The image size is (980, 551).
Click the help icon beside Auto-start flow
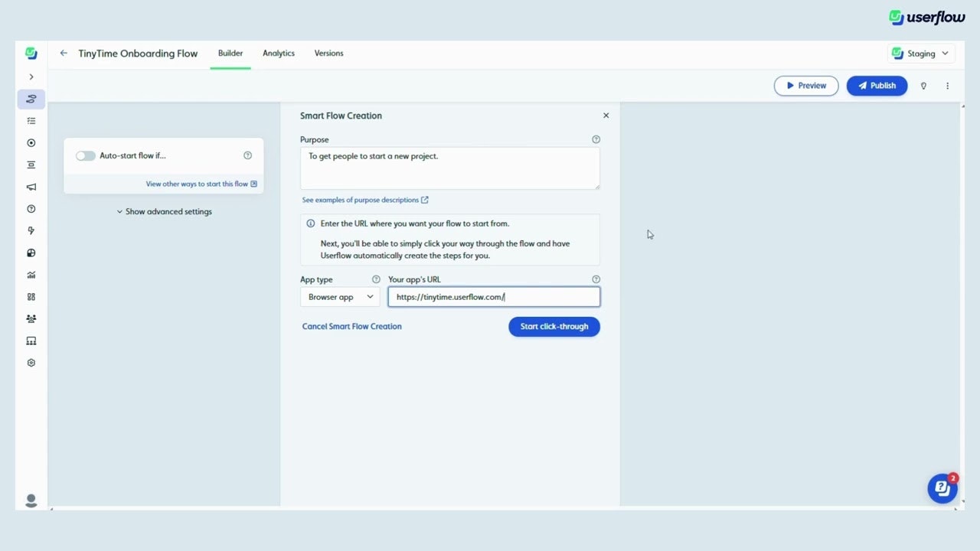pos(247,155)
